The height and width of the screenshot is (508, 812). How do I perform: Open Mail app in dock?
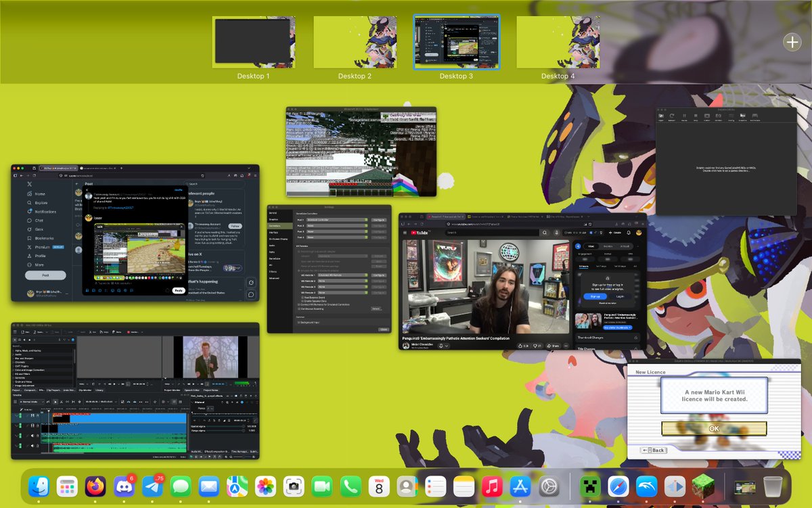pyautogui.click(x=209, y=487)
